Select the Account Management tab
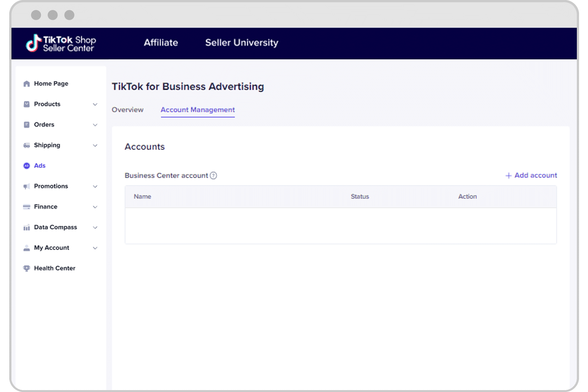This screenshot has width=588, height=392. (x=198, y=110)
